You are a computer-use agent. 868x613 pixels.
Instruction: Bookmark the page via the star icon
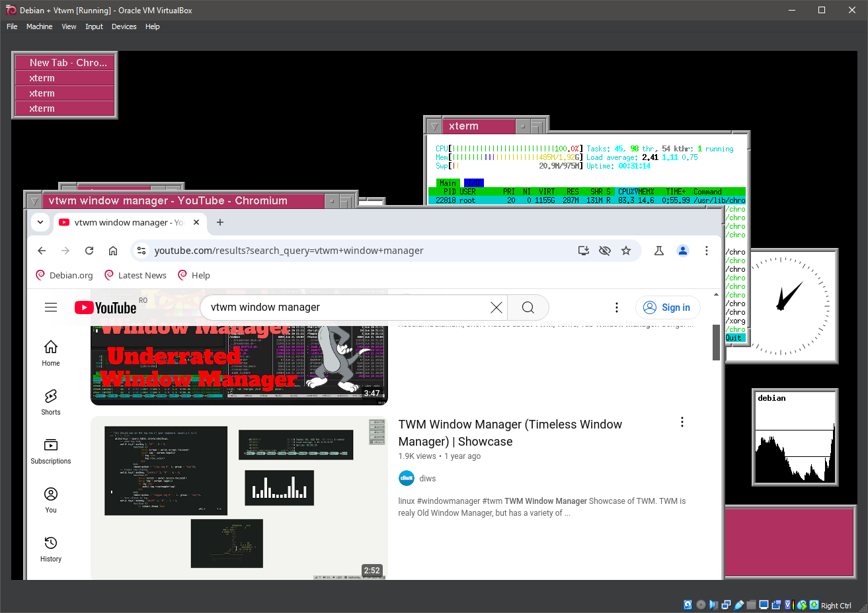click(626, 251)
